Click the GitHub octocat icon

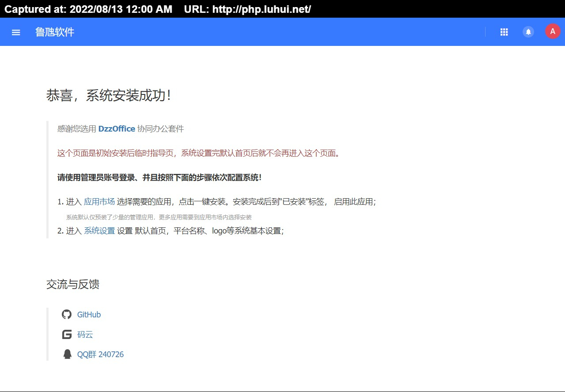tap(67, 314)
